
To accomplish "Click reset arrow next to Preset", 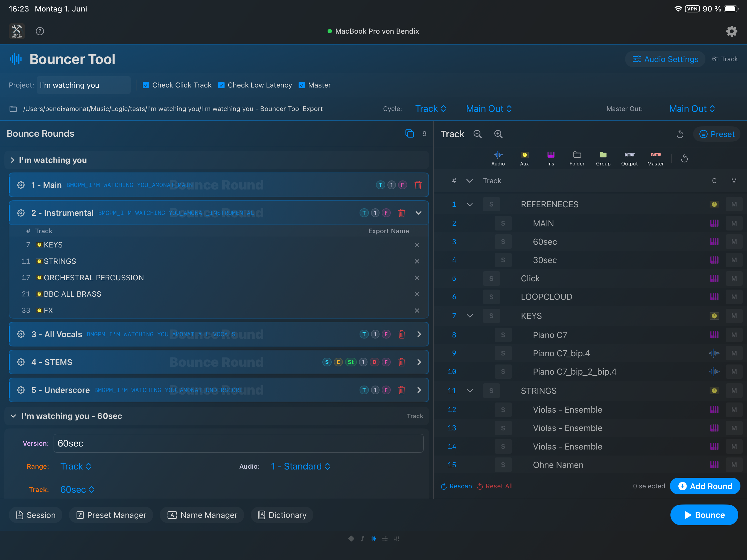I will point(680,135).
